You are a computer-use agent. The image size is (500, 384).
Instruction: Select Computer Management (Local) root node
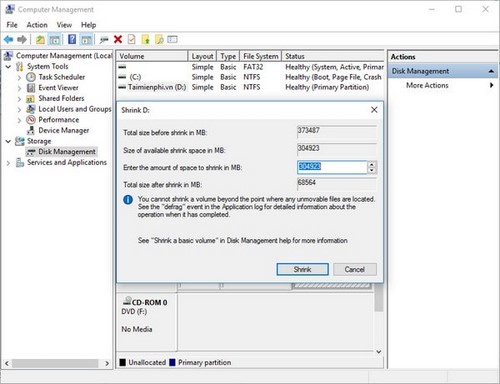(64, 56)
